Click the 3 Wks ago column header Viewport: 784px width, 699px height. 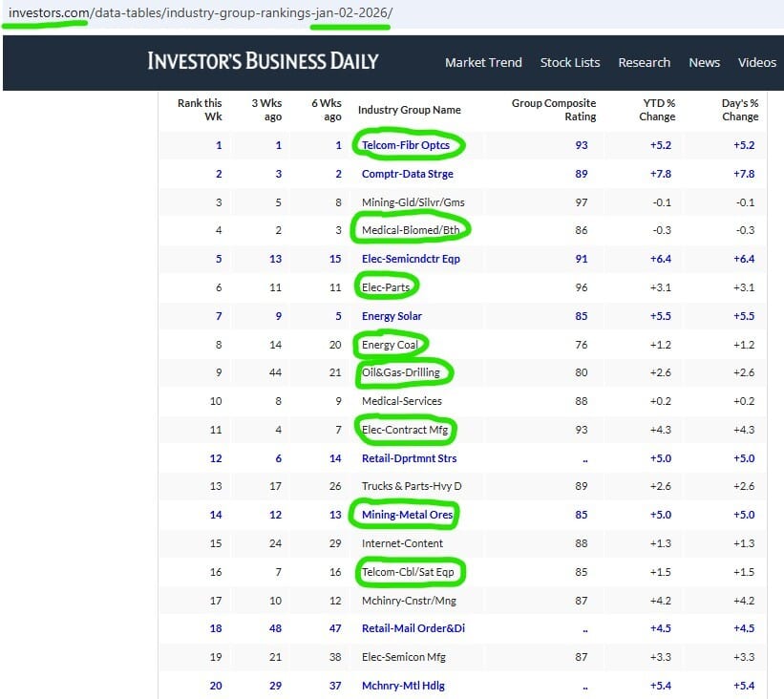266,110
